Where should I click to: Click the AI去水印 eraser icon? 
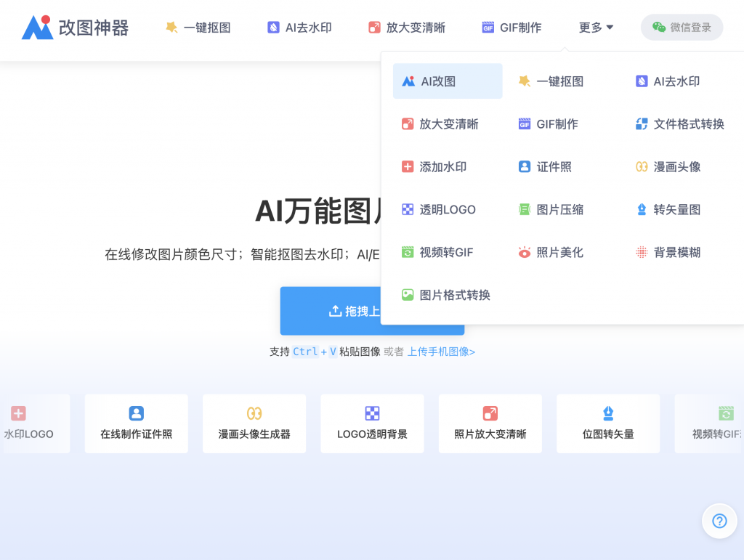tap(641, 81)
